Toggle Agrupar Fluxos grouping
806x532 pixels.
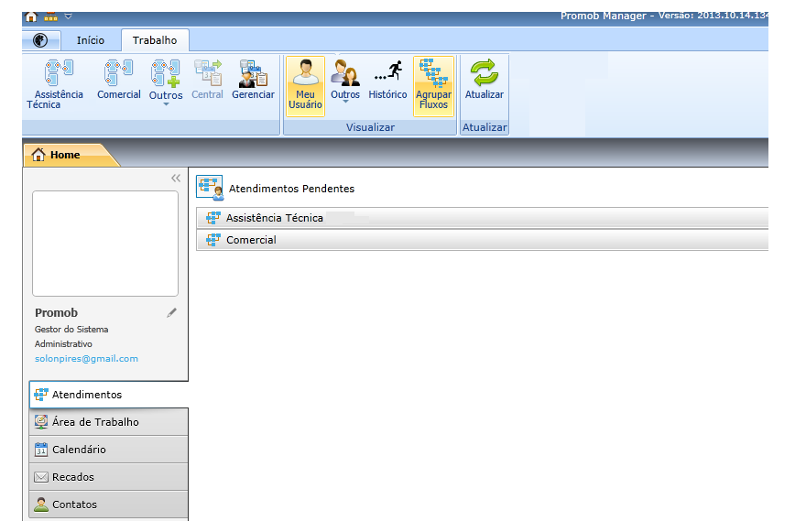click(434, 85)
